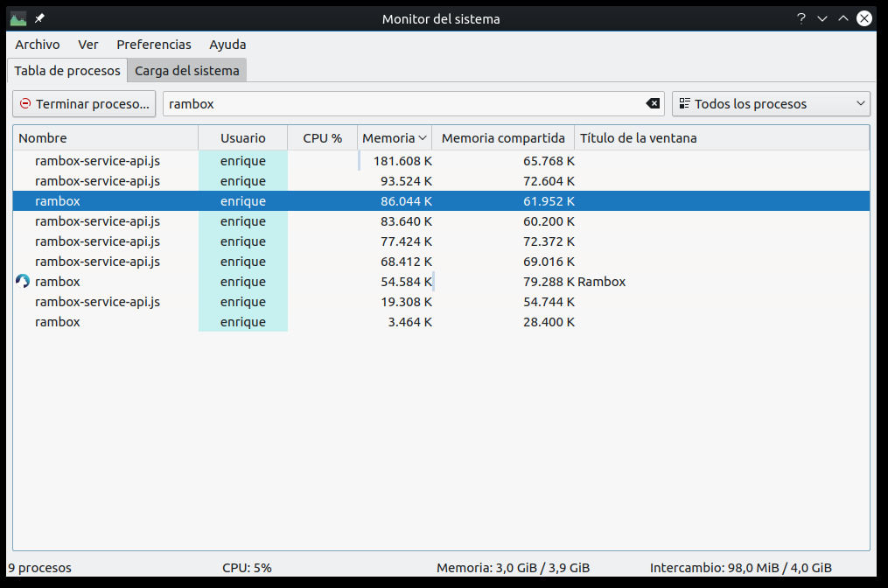Viewport: 888px width, 588px height.
Task: Select the rambox process with 3.464 K memory
Action: pyautogui.click(x=441, y=322)
